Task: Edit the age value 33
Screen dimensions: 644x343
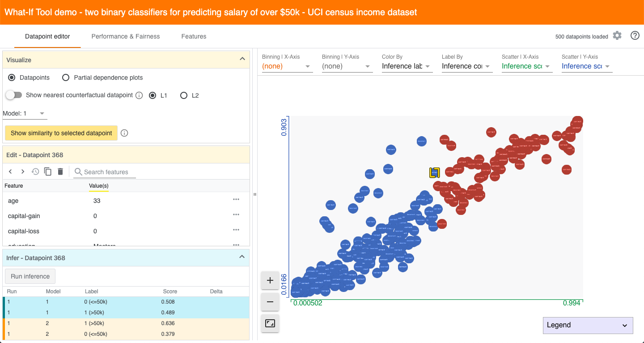Action: coord(97,201)
